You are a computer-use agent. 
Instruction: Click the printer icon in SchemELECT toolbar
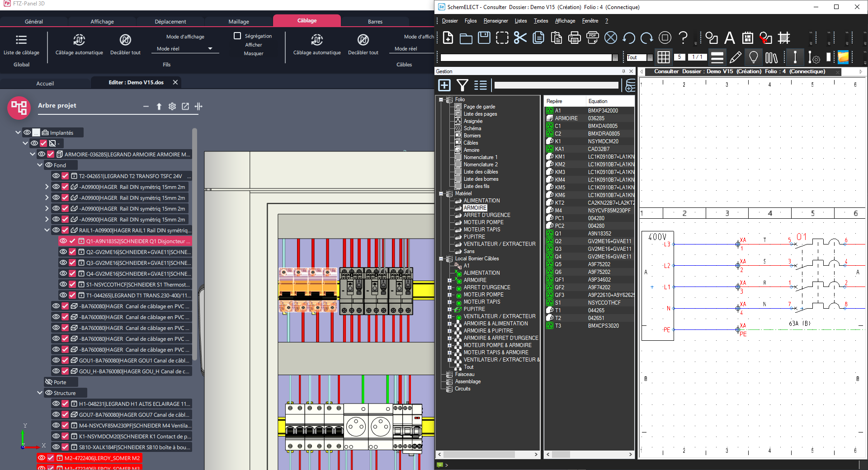(574, 38)
